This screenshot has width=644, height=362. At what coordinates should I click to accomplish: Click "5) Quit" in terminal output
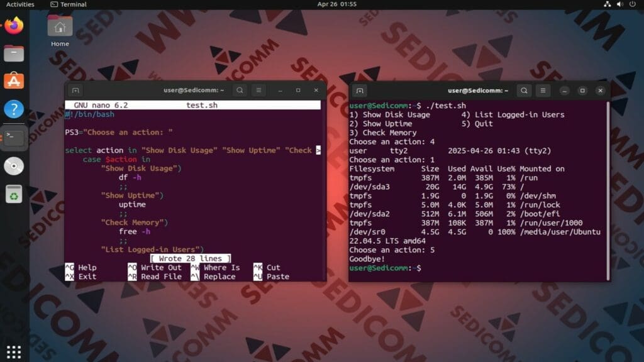tap(477, 124)
